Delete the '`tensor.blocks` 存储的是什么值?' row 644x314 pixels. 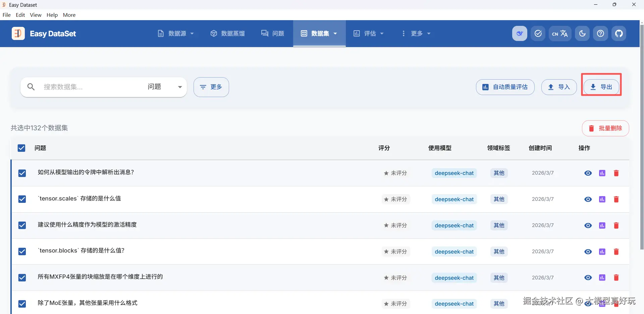(x=616, y=252)
